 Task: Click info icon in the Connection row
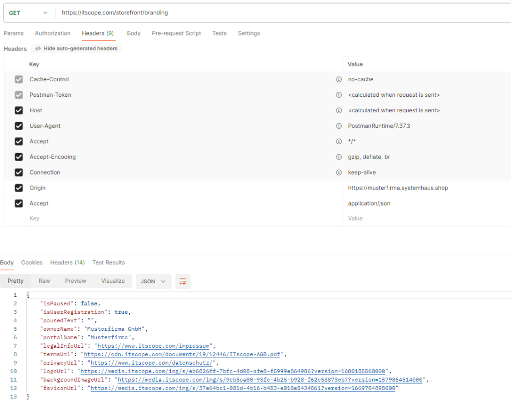tap(339, 172)
